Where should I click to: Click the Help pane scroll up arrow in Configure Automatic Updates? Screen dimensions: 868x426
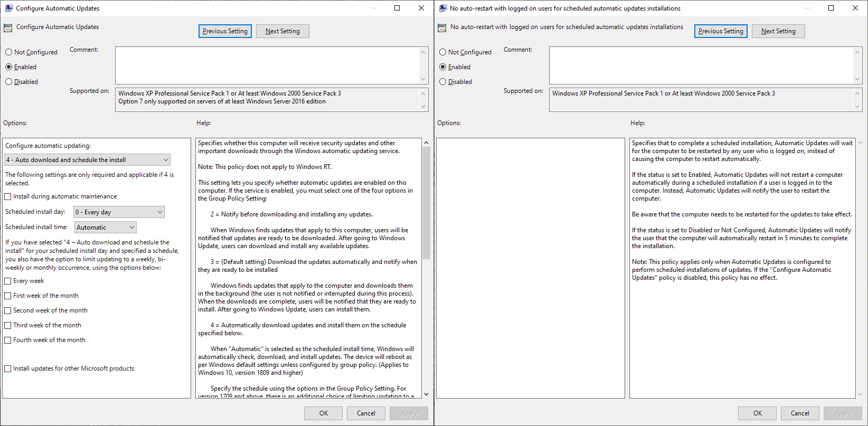tap(426, 143)
